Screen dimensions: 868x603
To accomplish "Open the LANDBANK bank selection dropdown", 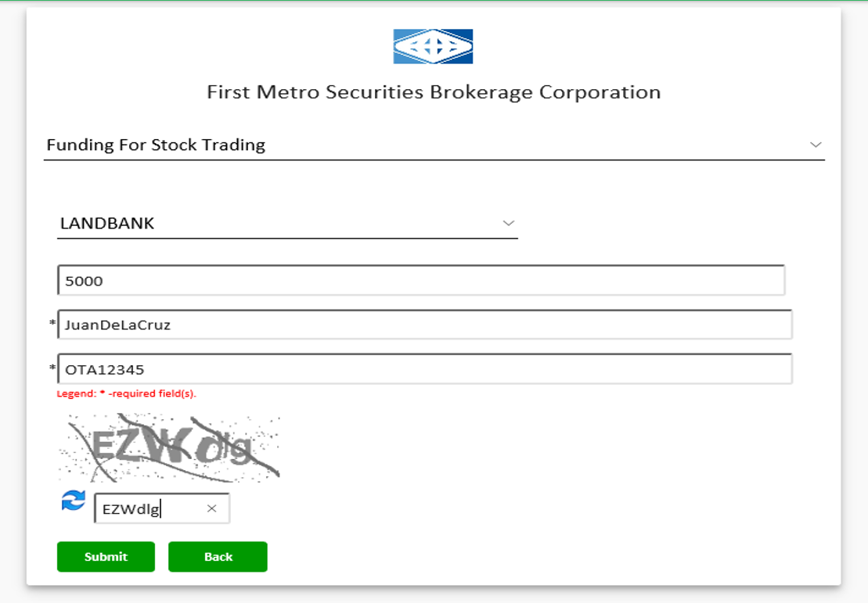I will [x=287, y=224].
